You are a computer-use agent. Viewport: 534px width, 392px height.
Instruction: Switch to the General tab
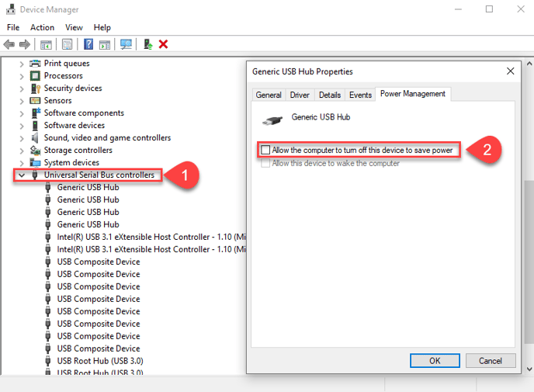[x=269, y=95]
